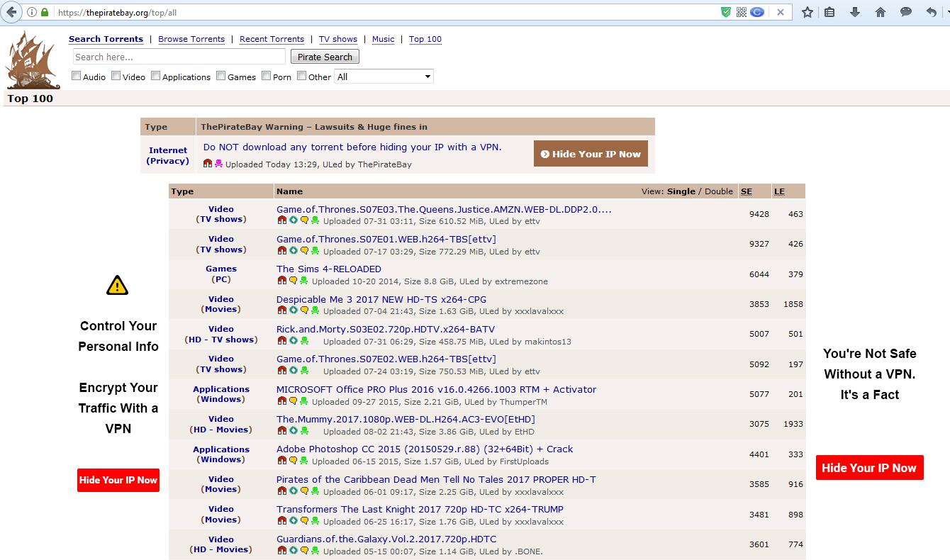Select the Music top menu link
The image size is (950, 560).
(x=383, y=39)
